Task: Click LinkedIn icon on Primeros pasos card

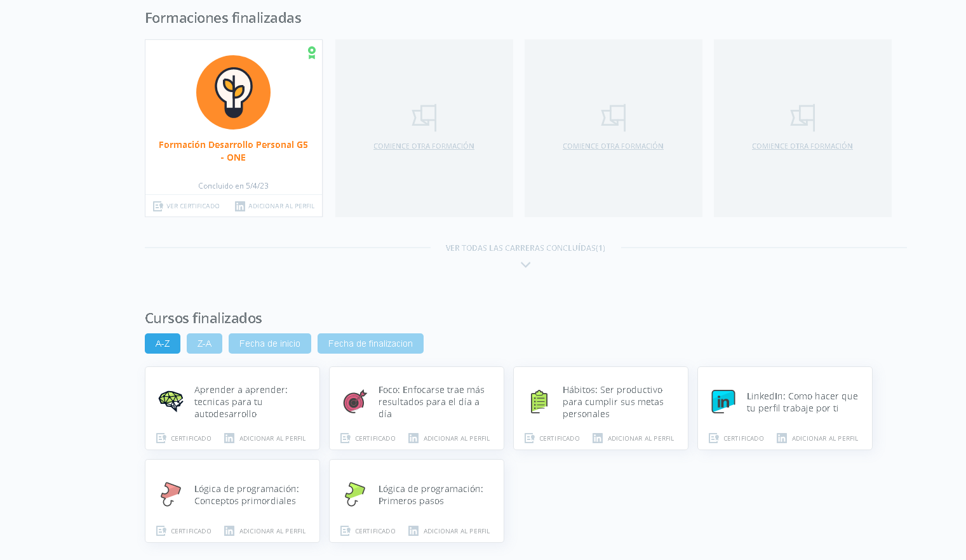Action: (413, 531)
